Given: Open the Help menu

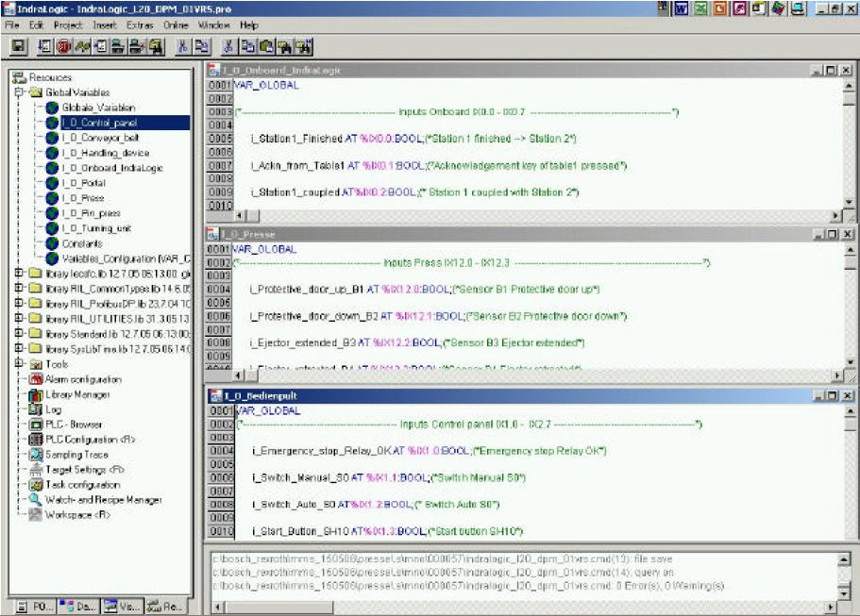Looking at the screenshot, I should (248, 25).
